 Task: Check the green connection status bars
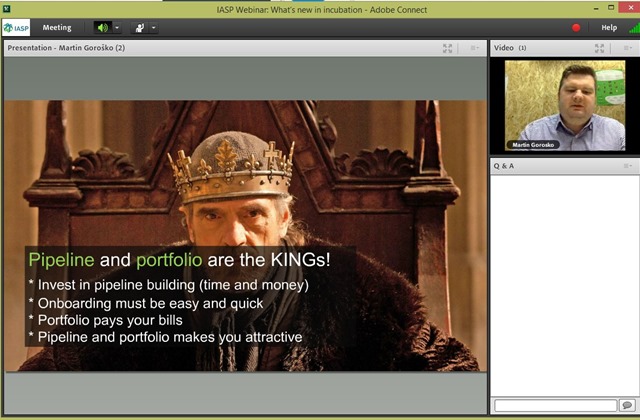635,28
